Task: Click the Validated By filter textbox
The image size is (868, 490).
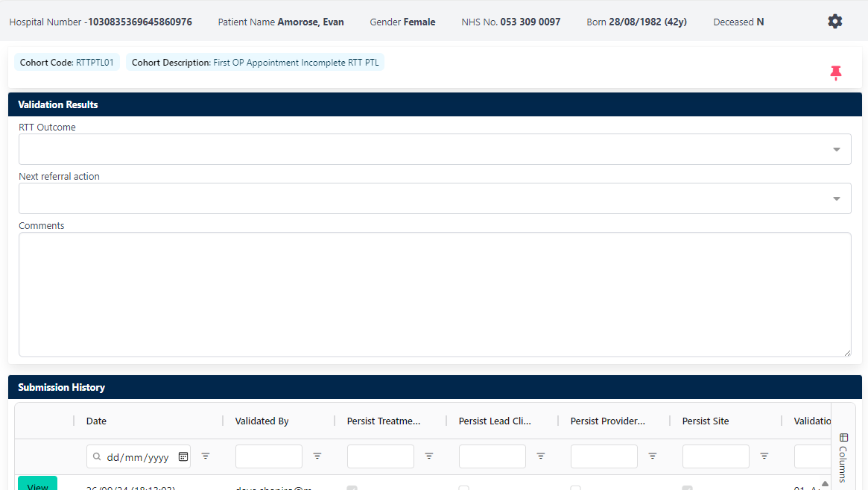Action: coord(269,456)
